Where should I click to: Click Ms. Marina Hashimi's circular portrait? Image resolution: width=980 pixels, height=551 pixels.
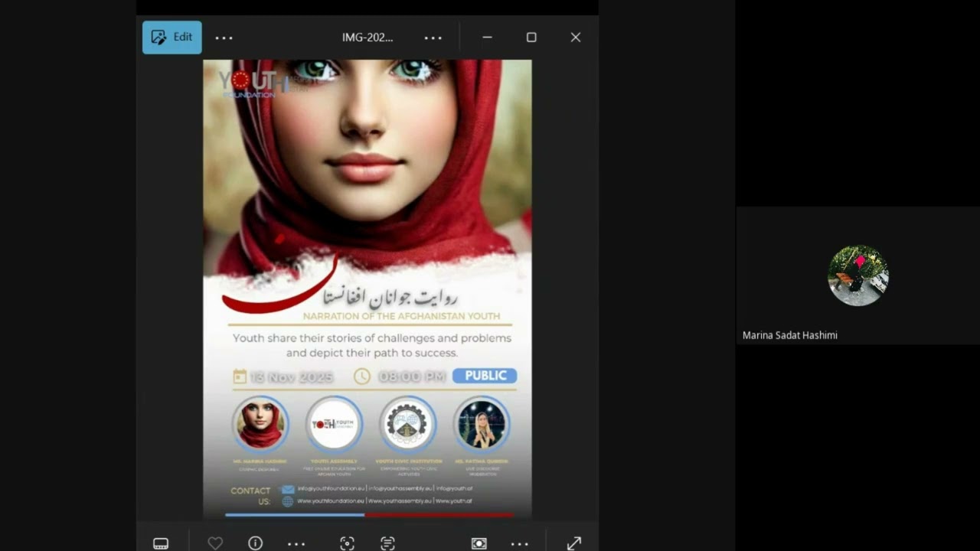coord(260,423)
